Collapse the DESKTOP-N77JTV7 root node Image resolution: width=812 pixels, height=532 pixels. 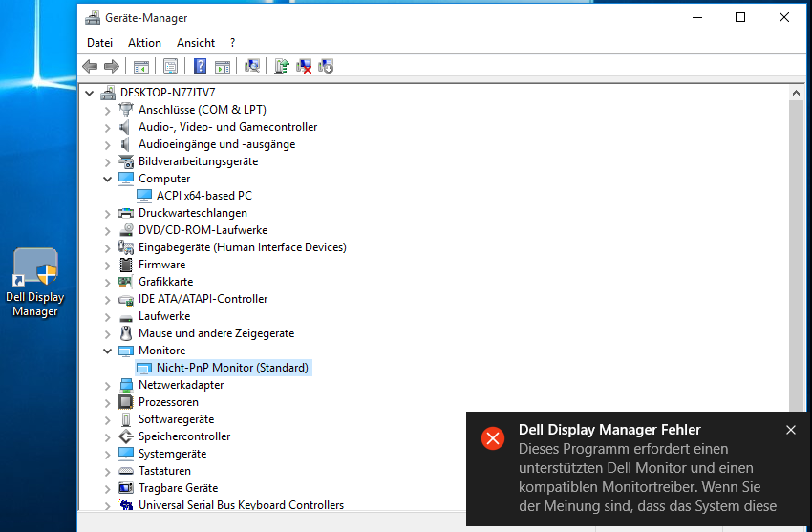click(90, 94)
